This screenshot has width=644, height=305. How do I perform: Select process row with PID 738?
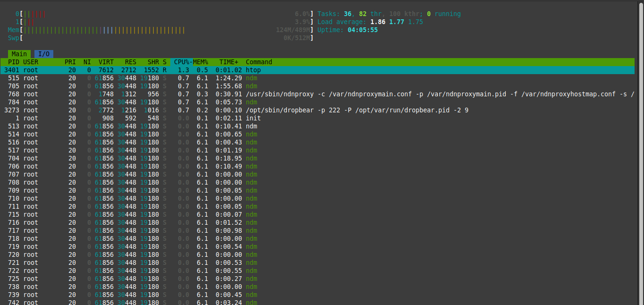(x=318, y=287)
